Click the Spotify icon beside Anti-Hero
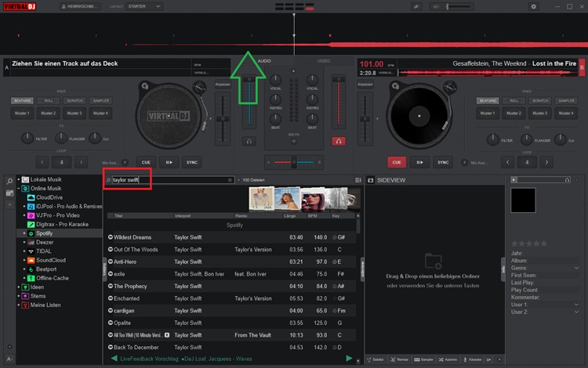The image size is (588, 368). tap(111, 262)
